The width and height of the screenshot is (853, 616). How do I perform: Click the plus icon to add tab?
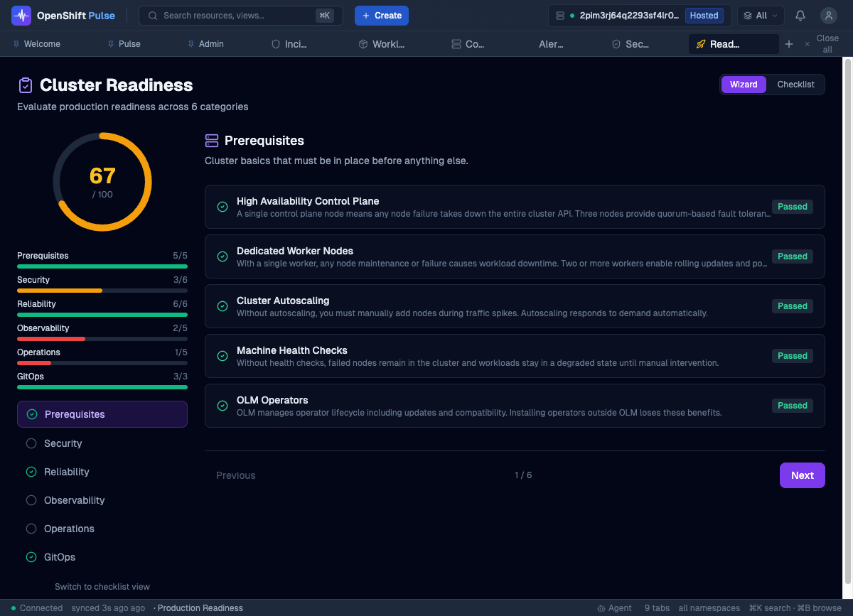[788, 44]
